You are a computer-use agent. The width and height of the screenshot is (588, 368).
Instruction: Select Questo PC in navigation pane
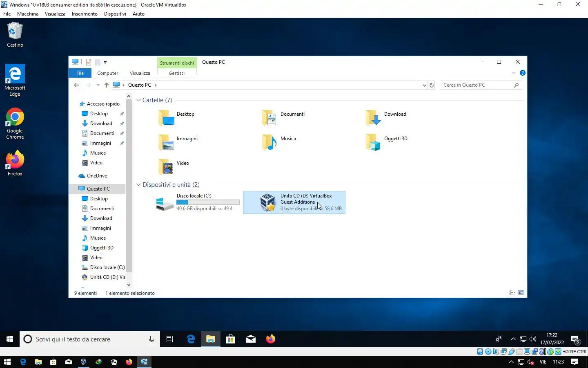(98, 189)
